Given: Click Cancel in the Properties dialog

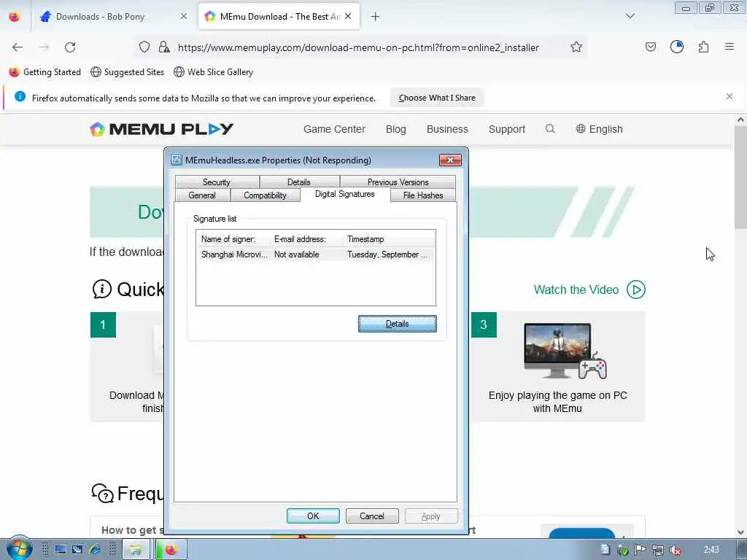Looking at the screenshot, I should (x=372, y=516).
